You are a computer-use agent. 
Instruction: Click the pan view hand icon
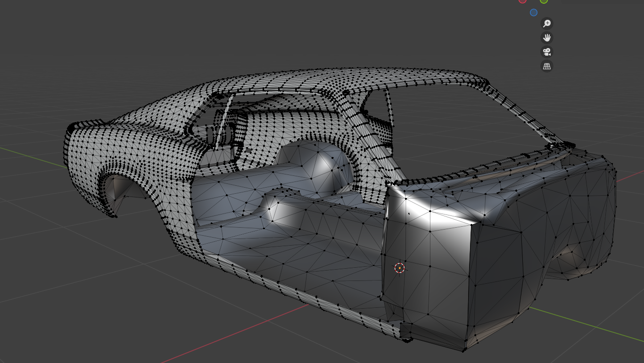[x=547, y=37]
